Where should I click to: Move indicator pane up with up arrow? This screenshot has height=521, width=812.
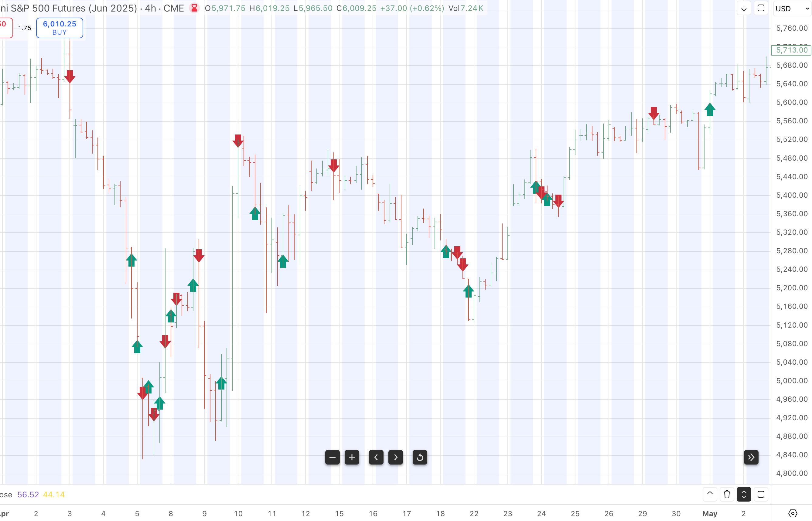coord(710,494)
